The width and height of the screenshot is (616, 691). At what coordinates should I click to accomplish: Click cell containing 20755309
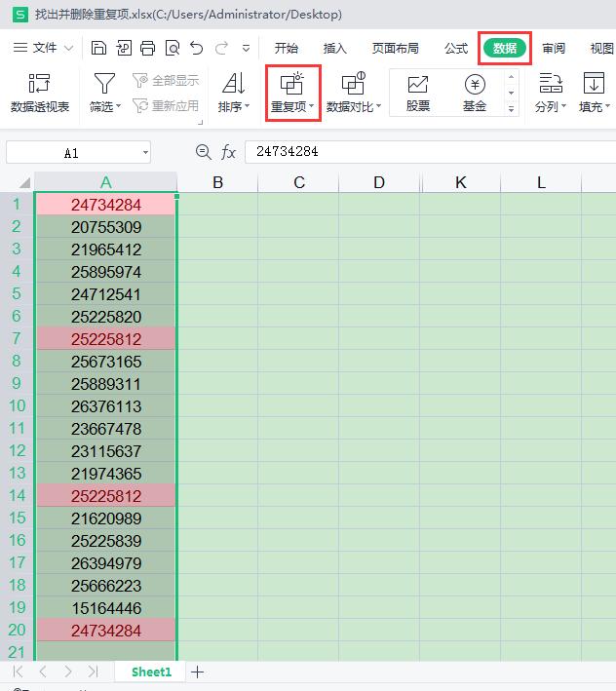point(106,227)
